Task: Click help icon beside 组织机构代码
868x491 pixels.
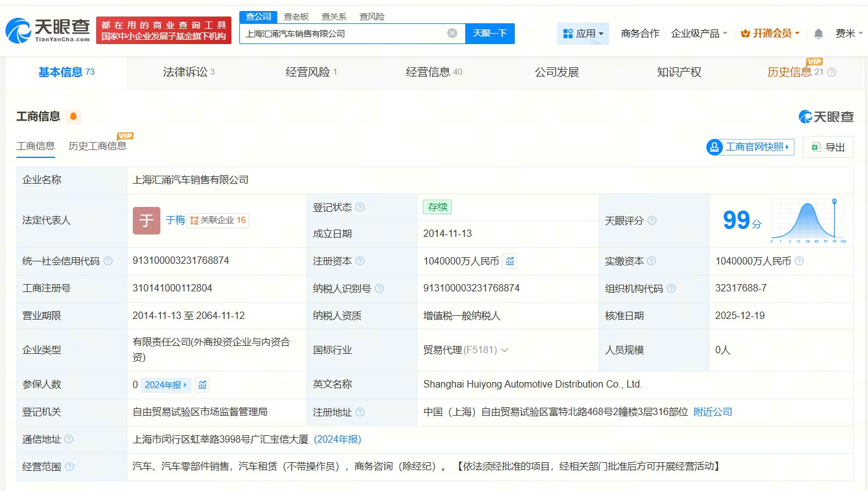Action: (x=671, y=288)
